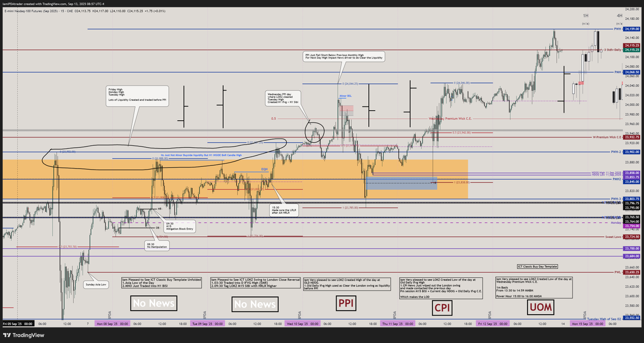
Task: Select the Sweet Lows line label
Action: [613, 236]
